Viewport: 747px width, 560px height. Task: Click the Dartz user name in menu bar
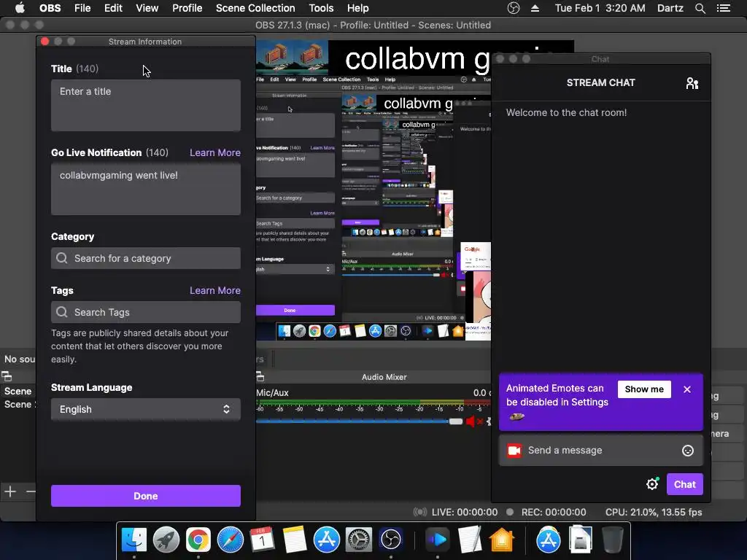(670, 8)
